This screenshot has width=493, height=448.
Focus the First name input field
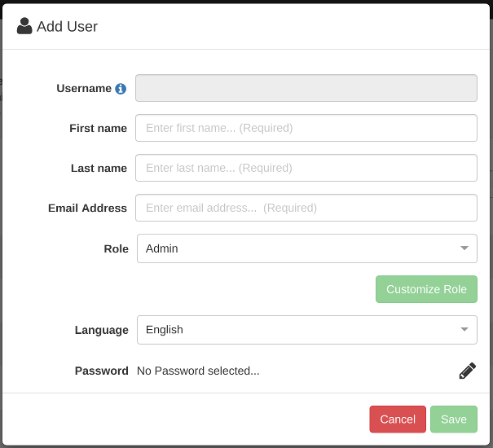306,128
